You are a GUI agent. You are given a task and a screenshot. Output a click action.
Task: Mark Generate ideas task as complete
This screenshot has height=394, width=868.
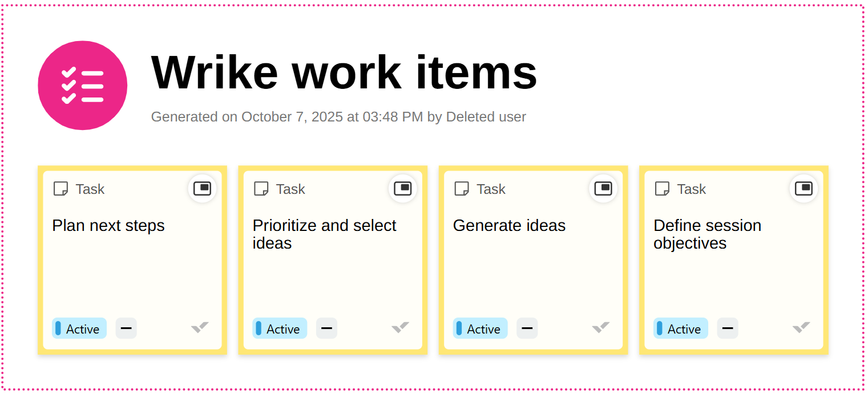pyautogui.click(x=601, y=327)
